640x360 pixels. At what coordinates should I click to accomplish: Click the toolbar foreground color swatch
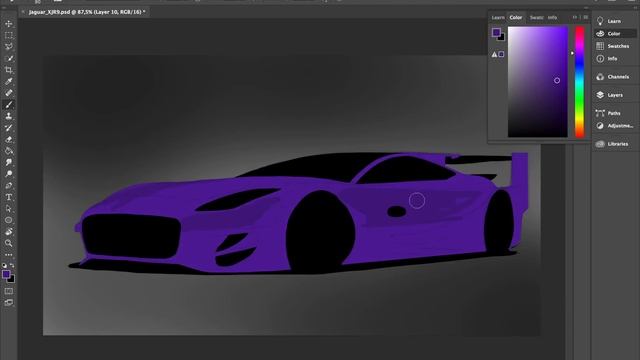(6, 274)
